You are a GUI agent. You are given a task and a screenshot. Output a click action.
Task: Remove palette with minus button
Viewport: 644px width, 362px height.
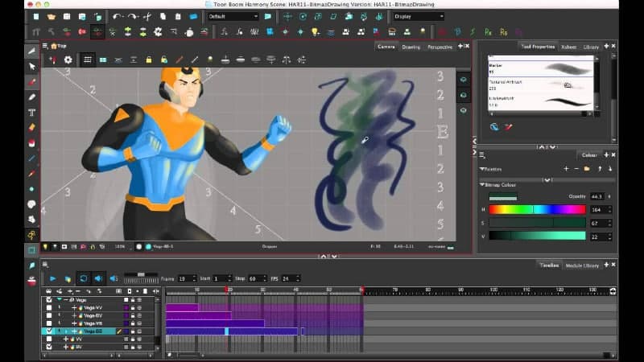click(576, 169)
